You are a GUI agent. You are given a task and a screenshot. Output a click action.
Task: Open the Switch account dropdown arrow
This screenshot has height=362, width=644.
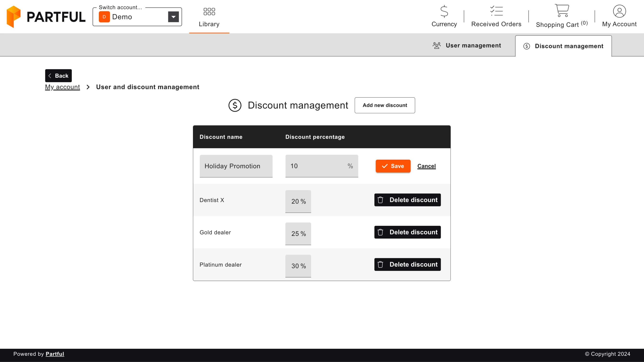tap(173, 17)
